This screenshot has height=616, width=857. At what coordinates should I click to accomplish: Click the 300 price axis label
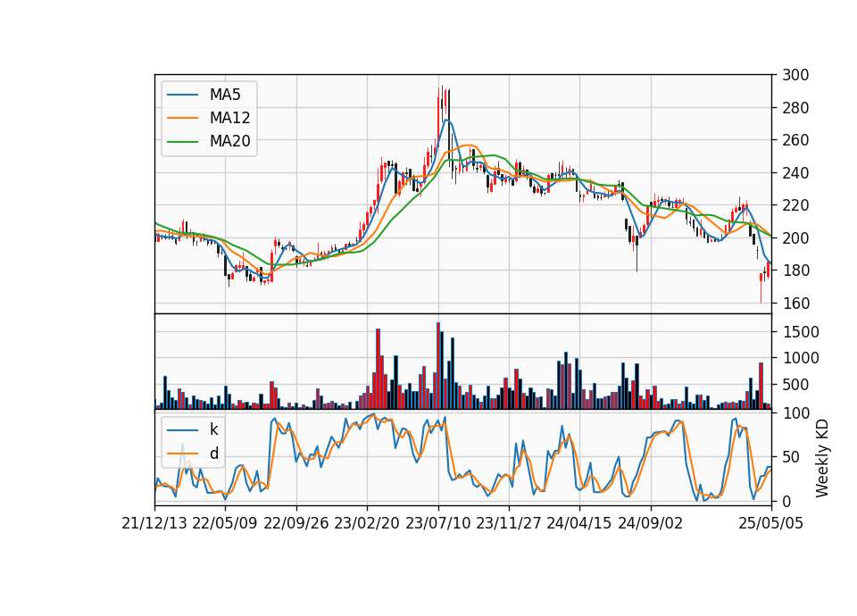[x=795, y=75]
